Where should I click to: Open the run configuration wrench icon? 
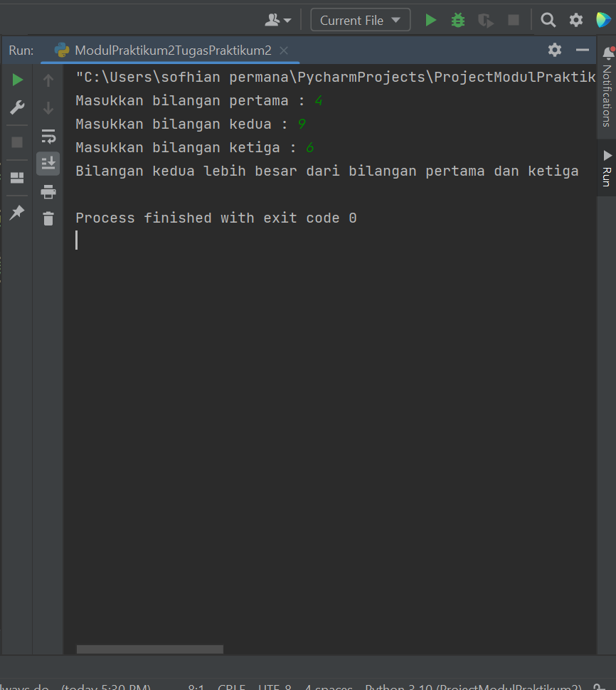[x=17, y=107]
